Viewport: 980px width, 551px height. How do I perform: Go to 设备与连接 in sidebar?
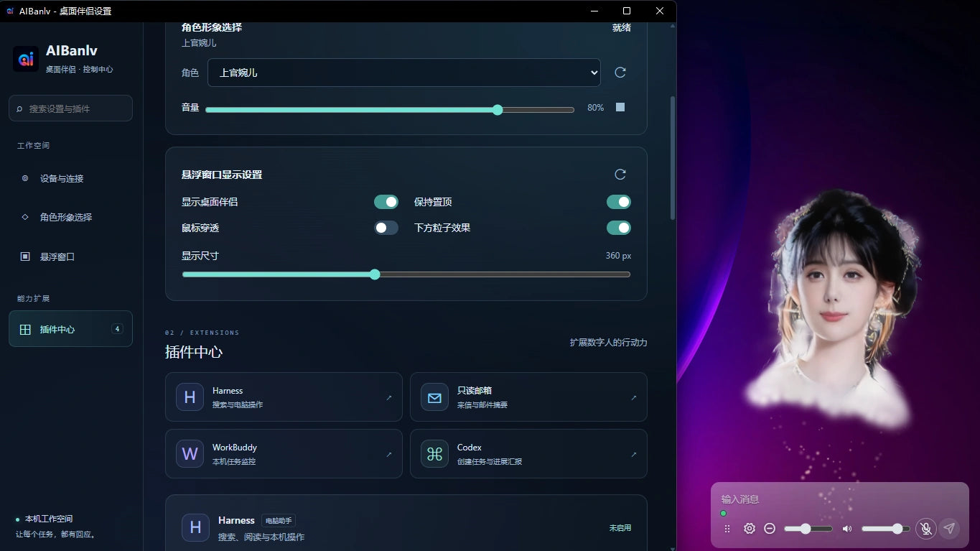[x=70, y=178]
